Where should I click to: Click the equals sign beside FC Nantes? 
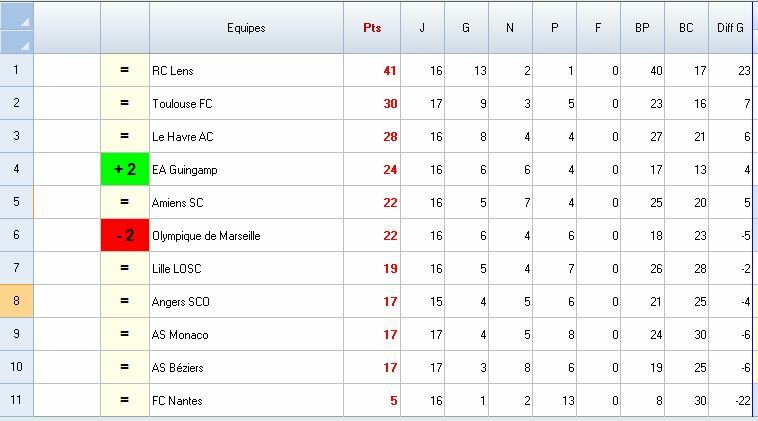coord(125,401)
